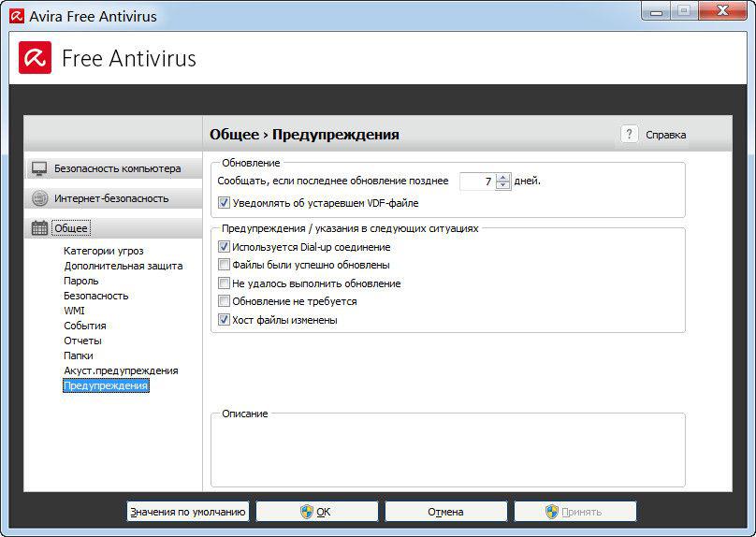Enable Не удалось выполнить обновление checkbox
Image resolution: width=756 pixels, height=537 pixels.
click(224, 283)
